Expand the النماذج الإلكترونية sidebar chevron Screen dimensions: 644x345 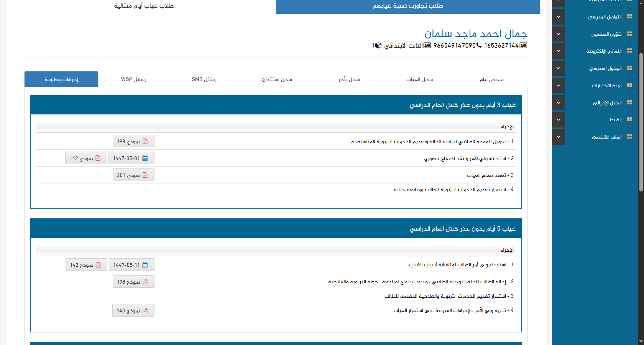coord(558,51)
